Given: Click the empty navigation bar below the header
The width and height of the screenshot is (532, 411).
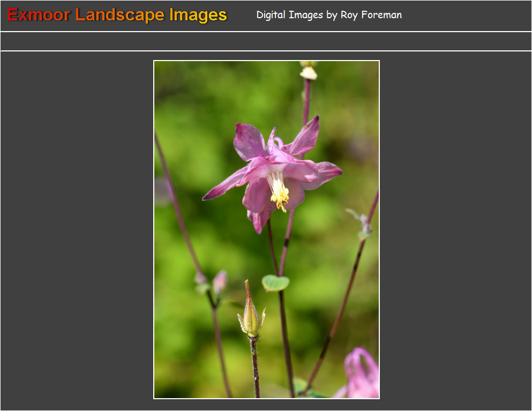Looking at the screenshot, I should pyautogui.click(x=266, y=41).
